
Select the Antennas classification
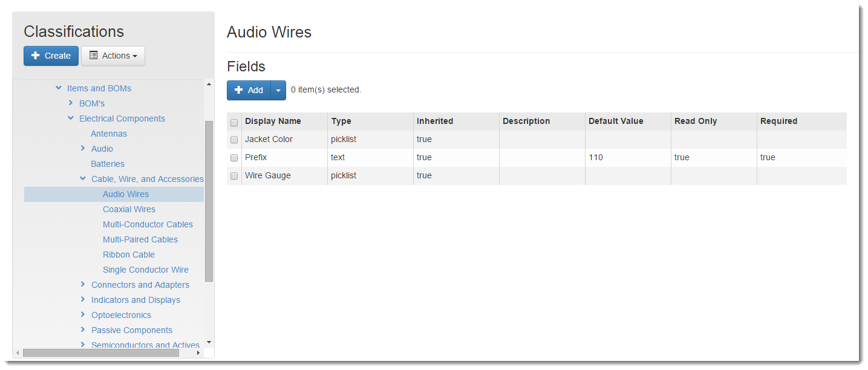pos(109,134)
